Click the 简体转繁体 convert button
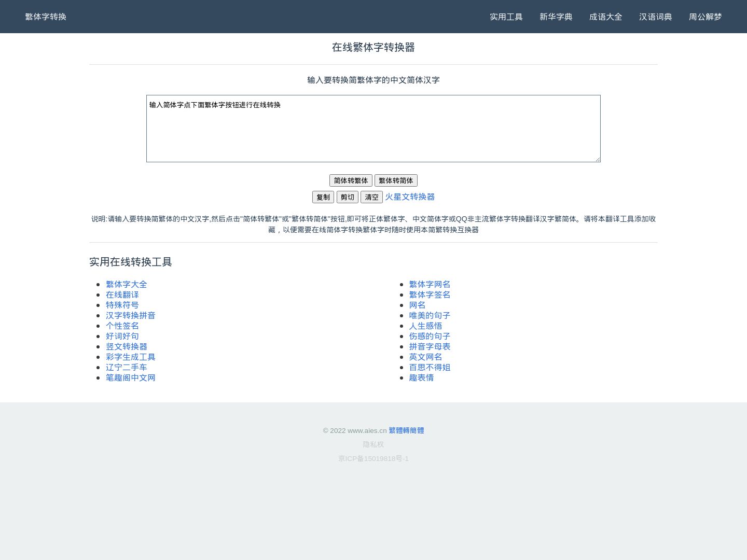The width and height of the screenshot is (747, 560). (351, 180)
